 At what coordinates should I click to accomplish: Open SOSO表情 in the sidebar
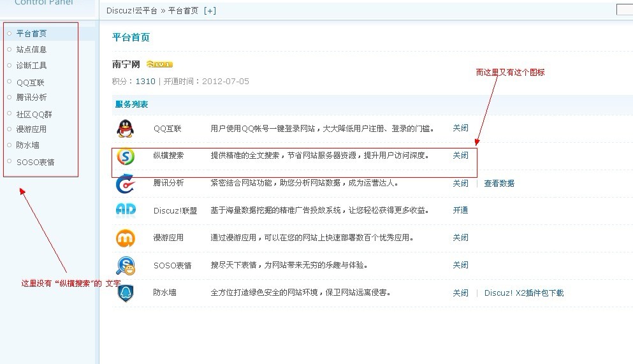tap(35, 162)
